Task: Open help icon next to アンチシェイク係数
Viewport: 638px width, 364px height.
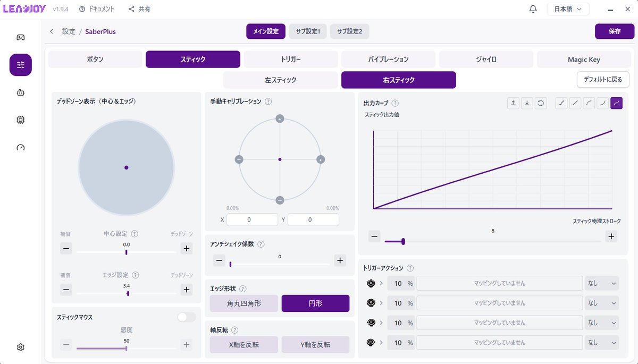Action: click(261, 244)
